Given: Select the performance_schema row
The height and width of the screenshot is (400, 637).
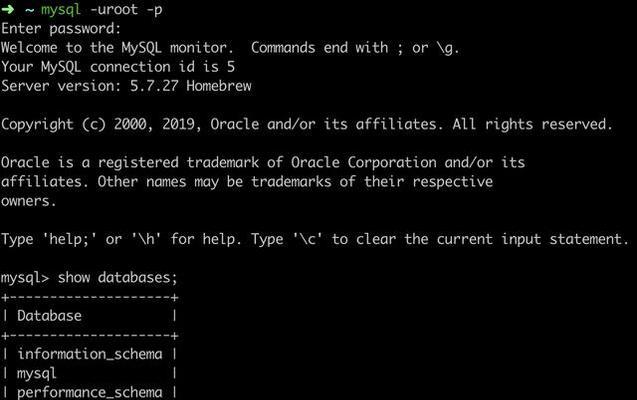Looking at the screenshot, I should (x=89, y=392).
